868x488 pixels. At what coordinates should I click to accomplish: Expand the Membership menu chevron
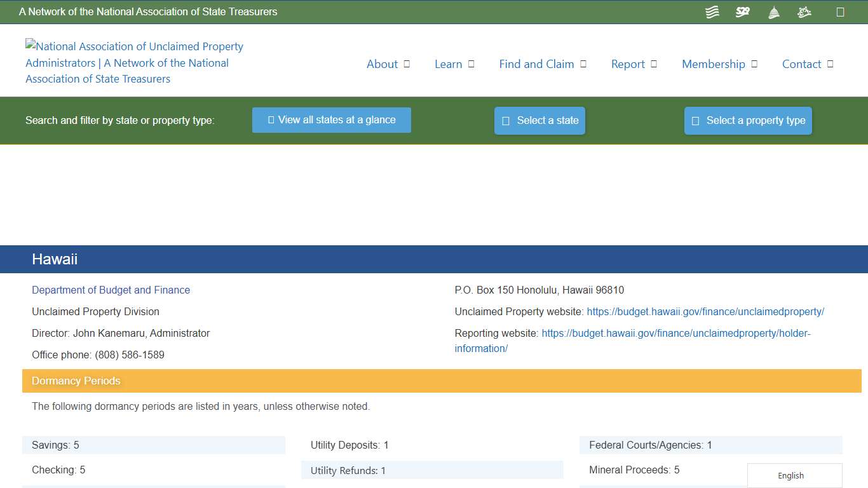point(754,64)
